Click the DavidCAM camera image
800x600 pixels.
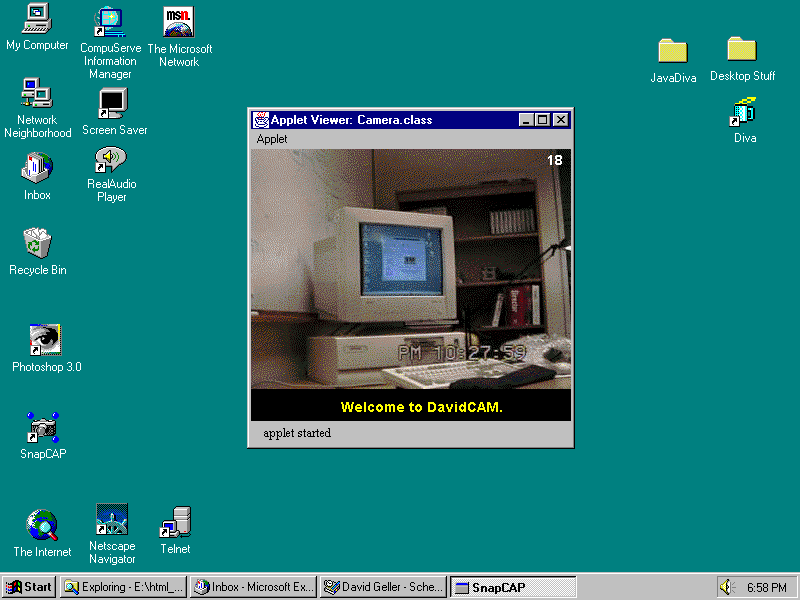point(410,268)
